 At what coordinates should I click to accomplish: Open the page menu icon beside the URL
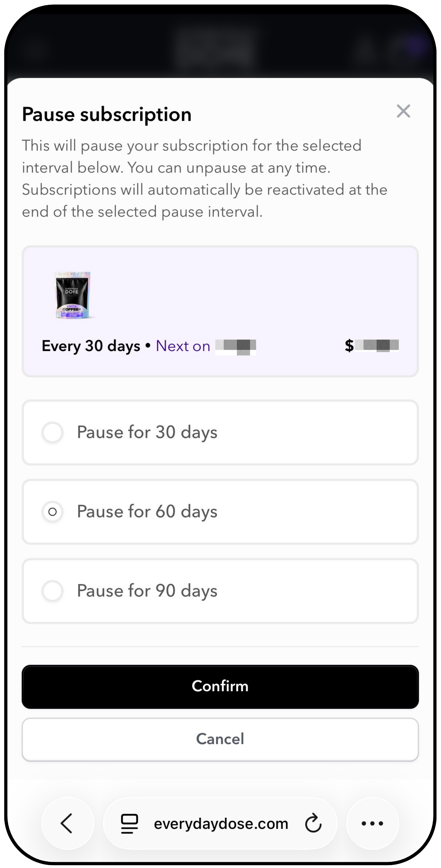(x=130, y=824)
